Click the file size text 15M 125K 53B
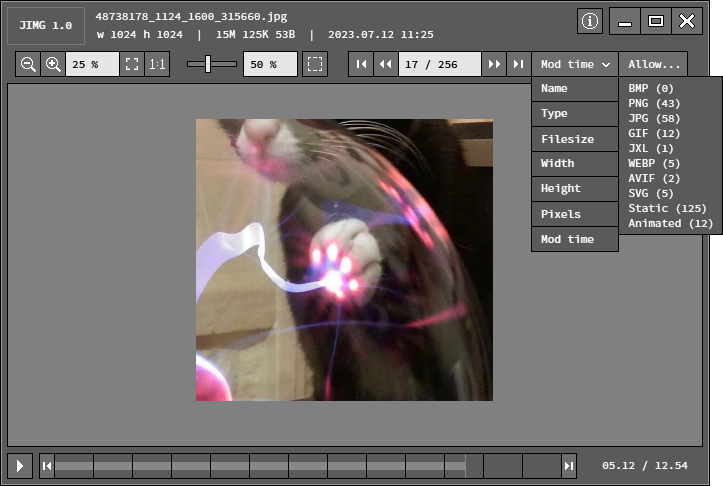This screenshot has width=723, height=486. [x=255, y=35]
